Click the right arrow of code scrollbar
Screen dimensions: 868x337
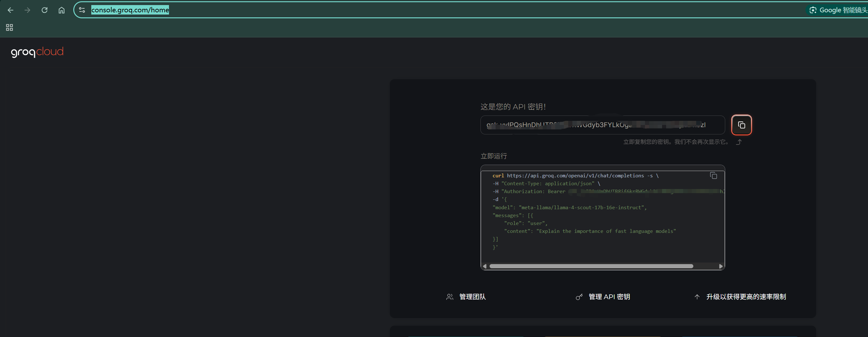point(721,266)
